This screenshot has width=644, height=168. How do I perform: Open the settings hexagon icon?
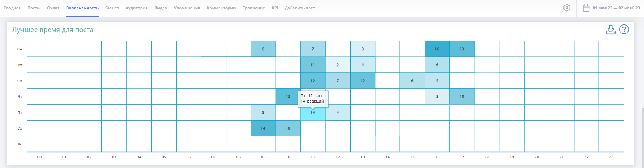pos(567,8)
